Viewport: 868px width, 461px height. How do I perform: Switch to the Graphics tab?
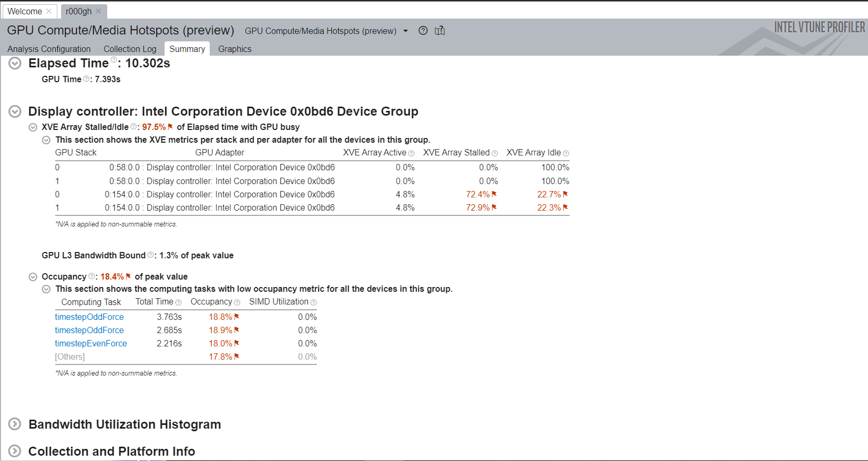[x=235, y=49]
